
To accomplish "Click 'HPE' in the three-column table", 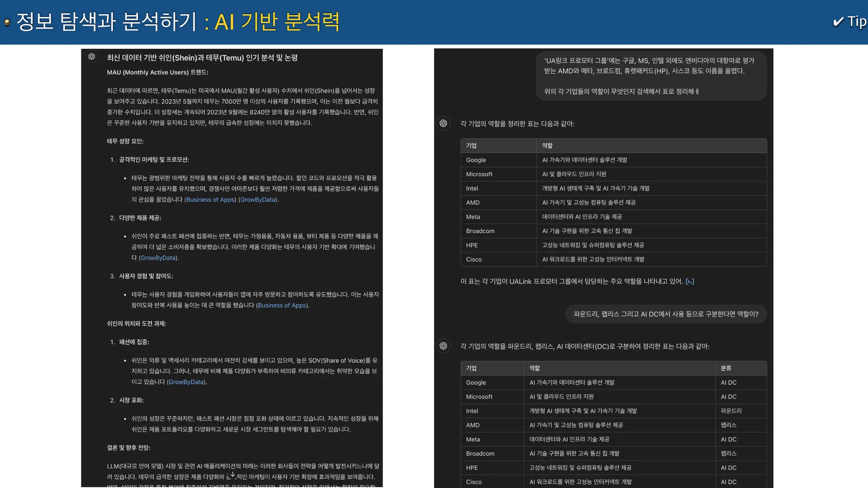I will coord(472,468).
